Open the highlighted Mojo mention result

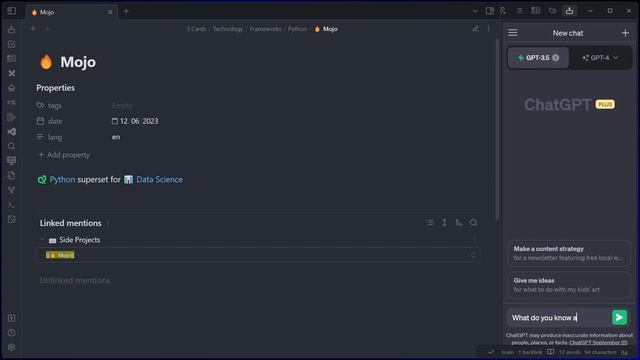click(x=60, y=255)
